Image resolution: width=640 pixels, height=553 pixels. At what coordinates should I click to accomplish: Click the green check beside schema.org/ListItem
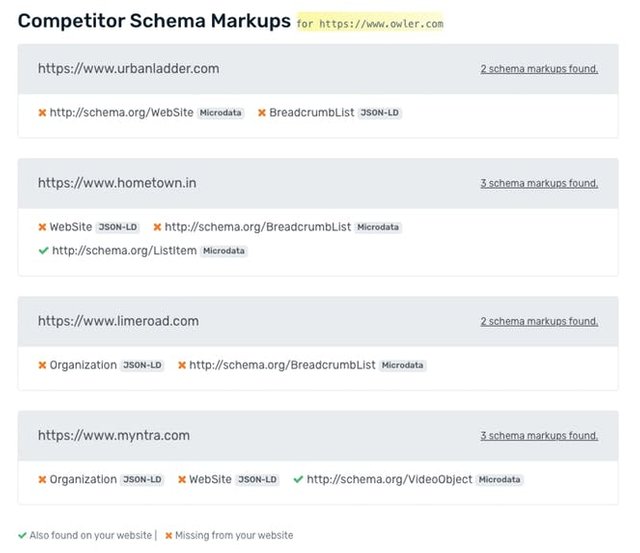coord(43,251)
